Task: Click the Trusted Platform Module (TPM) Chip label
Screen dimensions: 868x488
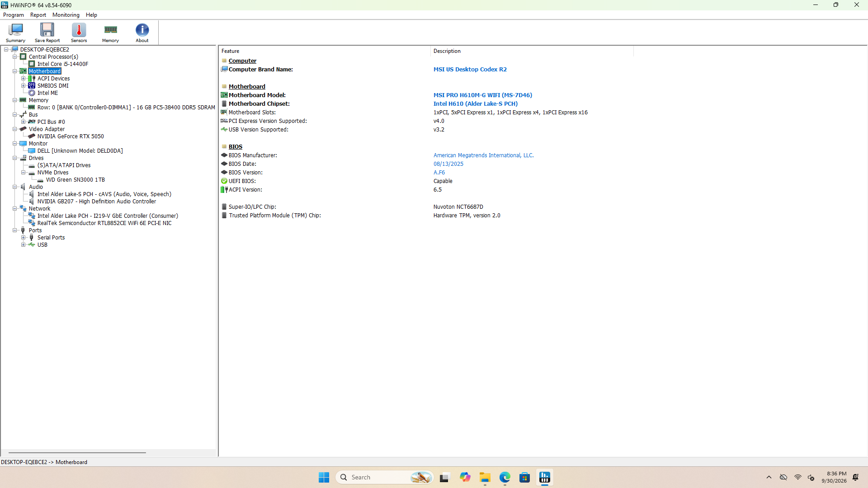Action: click(275, 216)
